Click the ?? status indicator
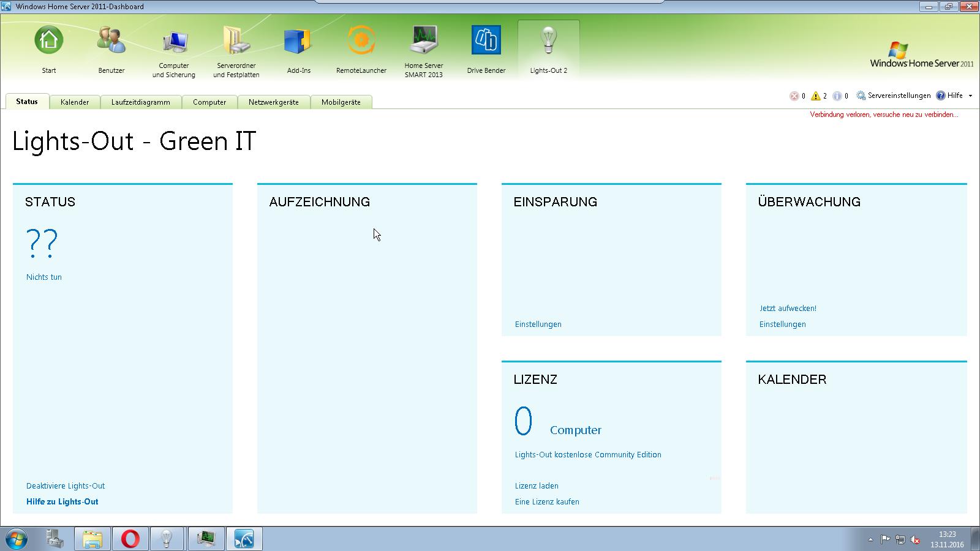 [x=42, y=243]
